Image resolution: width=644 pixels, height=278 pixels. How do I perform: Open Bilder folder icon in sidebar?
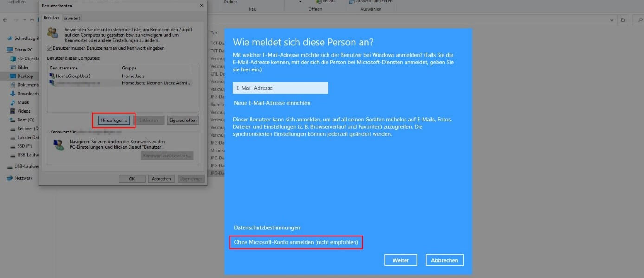click(13, 67)
